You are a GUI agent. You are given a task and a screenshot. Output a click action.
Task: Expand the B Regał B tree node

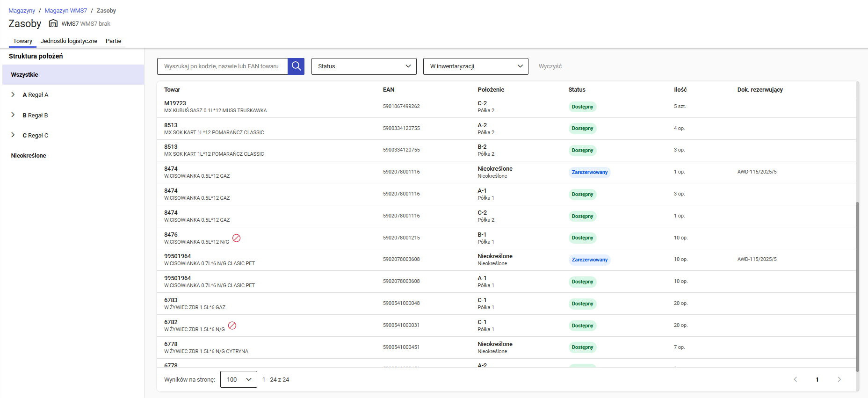13,115
